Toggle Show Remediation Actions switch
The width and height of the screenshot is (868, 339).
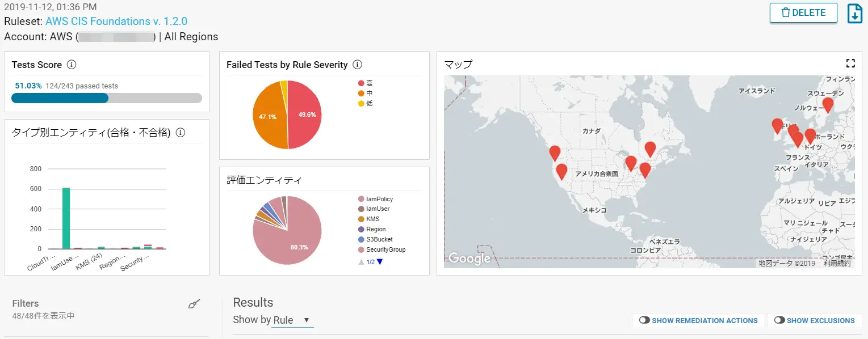[x=644, y=320]
